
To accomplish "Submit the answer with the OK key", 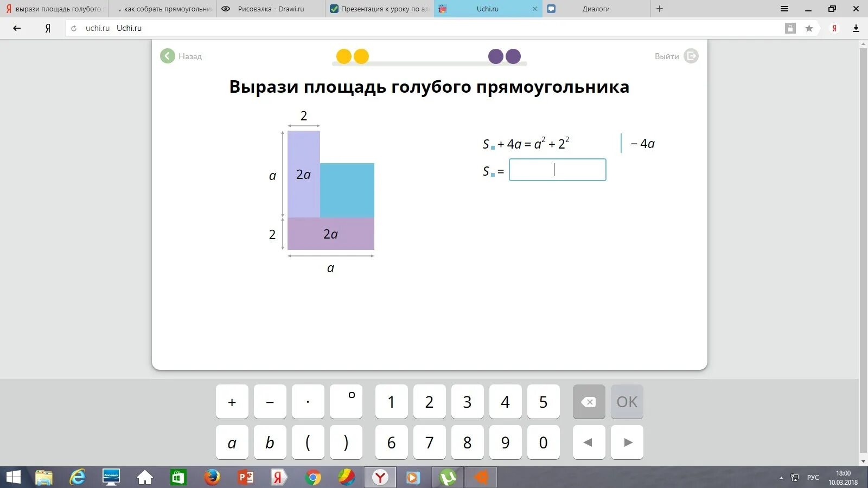I will (627, 402).
